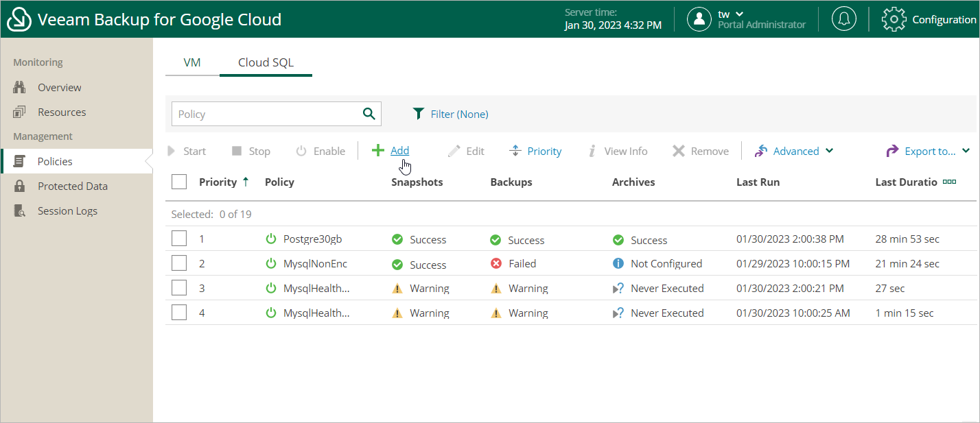Click the Postgre30gb policy name
980x423 pixels.
pyautogui.click(x=312, y=239)
